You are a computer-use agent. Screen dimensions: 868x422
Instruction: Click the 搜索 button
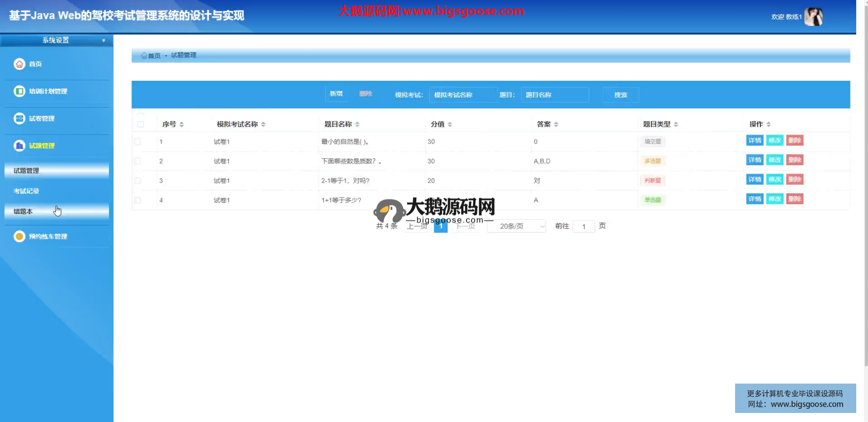coord(621,95)
